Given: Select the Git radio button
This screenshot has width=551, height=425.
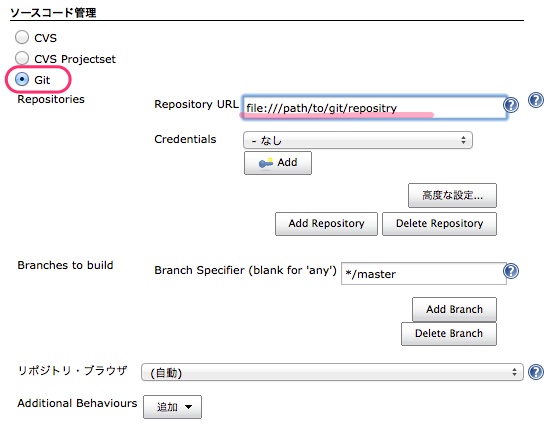Looking at the screenshot, I should pos(22,79).
